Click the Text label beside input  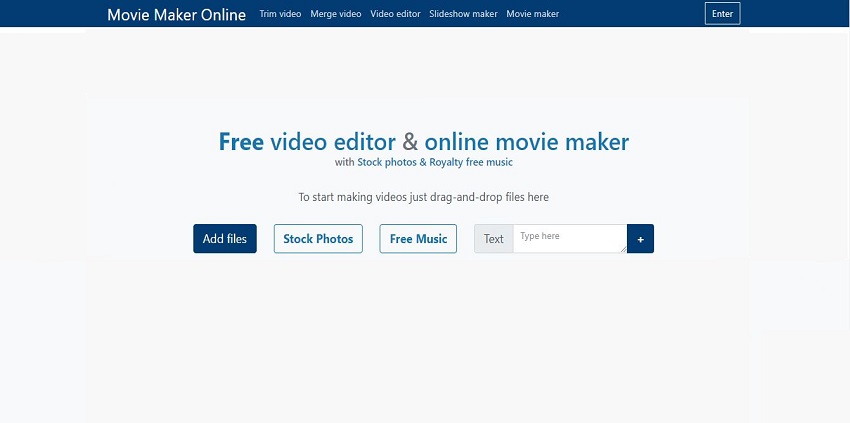tap(493, 239)
